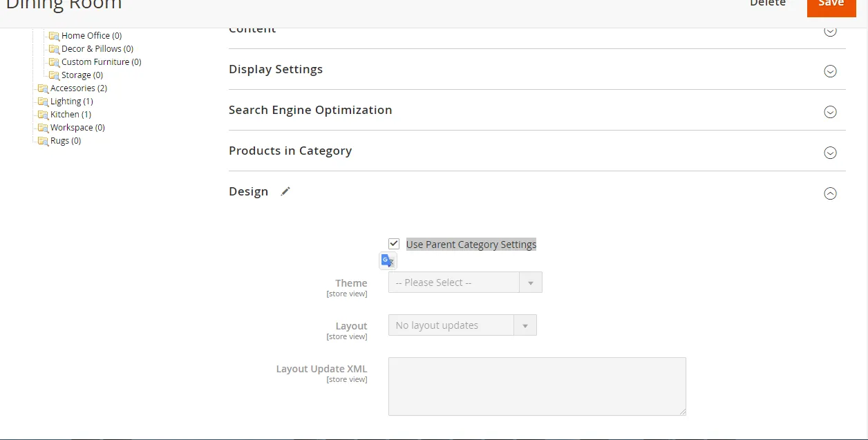The height and width of the screenshot is (440, 868).
Task: Select Custom Furniture (0) category
Action: [x=101, y=62]
